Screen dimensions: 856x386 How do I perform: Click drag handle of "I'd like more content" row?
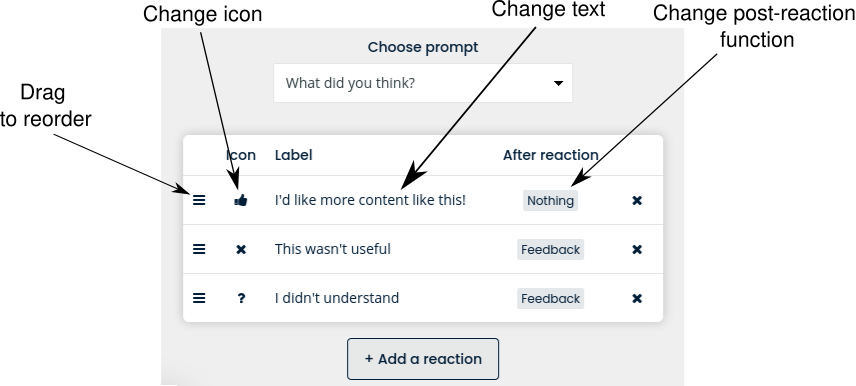pos(199,200)
